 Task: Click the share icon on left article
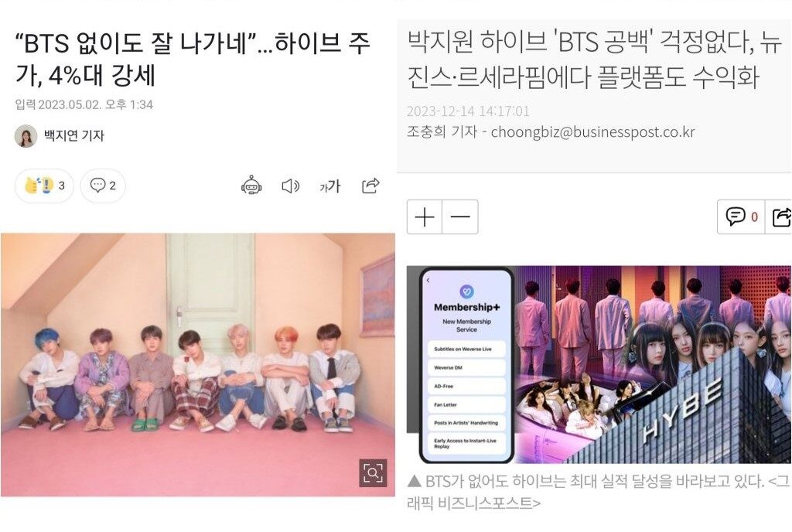point(370,186)
